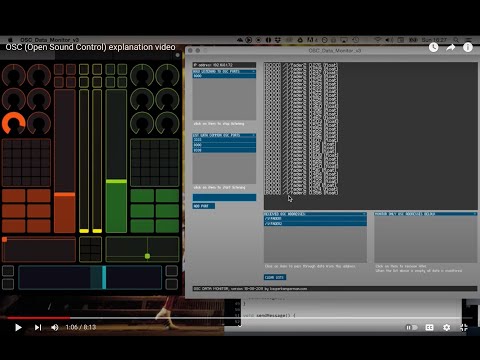Click the bottom-left orange knob next to the highlighted one

point(39,123)
